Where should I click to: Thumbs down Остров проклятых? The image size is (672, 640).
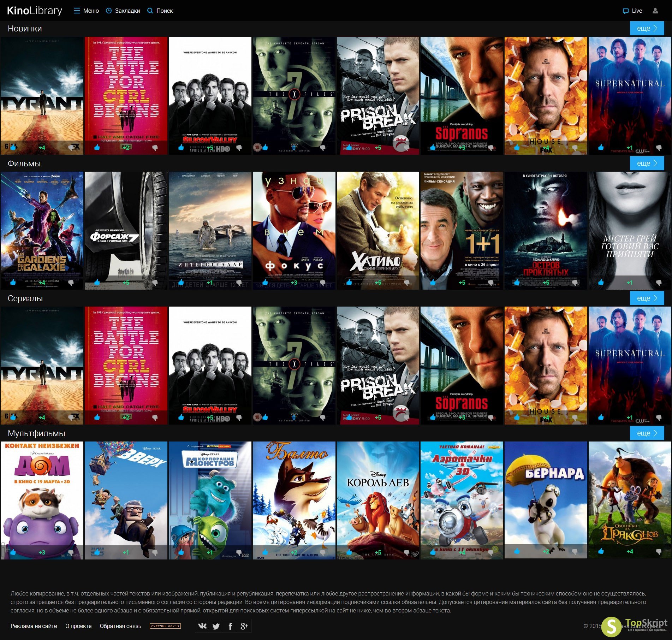pyautogui.click(x=575, y=283)
